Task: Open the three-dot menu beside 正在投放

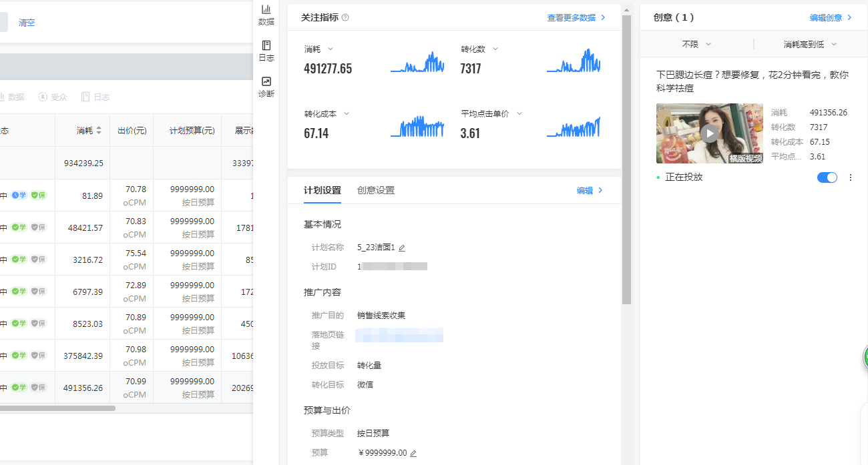Action: (x=851, y=177)
